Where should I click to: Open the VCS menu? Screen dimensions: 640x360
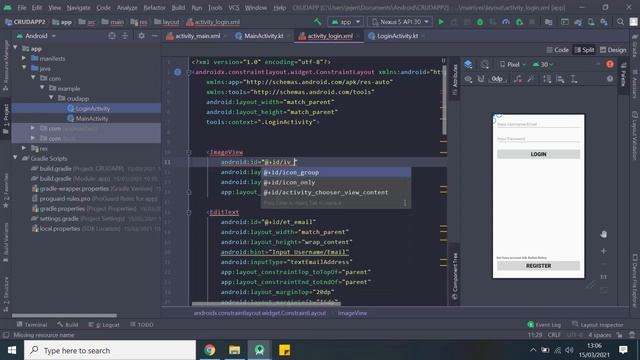click(233, 8)
